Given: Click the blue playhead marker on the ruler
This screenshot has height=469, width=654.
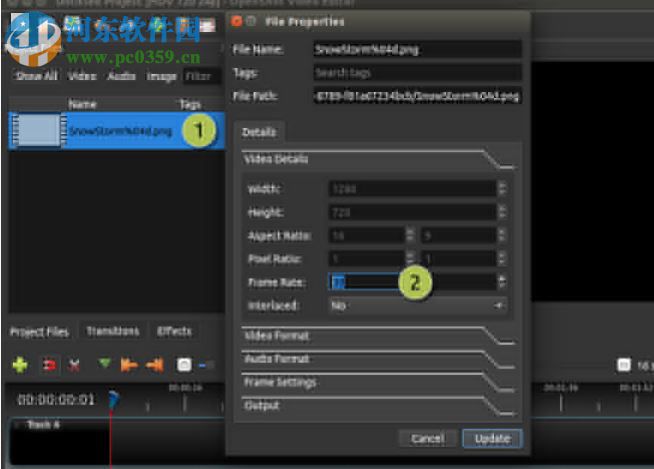Looking at the screenshot, I should coord(113,398).
